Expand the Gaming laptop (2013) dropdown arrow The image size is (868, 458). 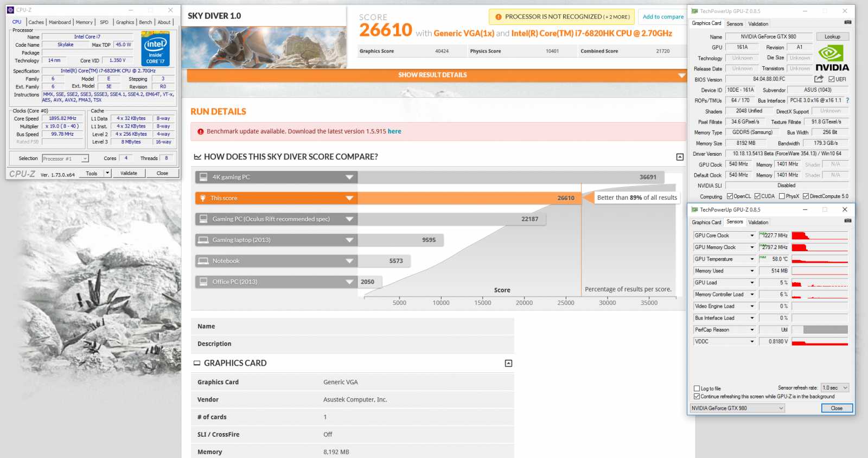tap(349, 240)
